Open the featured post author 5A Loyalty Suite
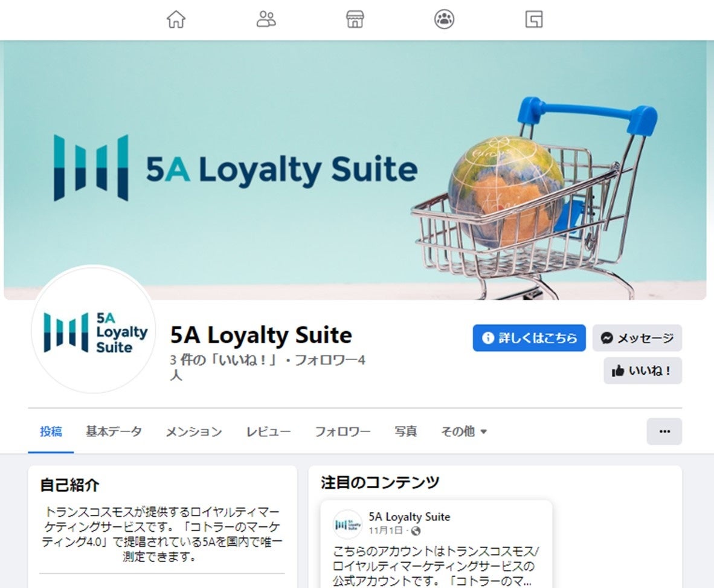 coord(410,517)
